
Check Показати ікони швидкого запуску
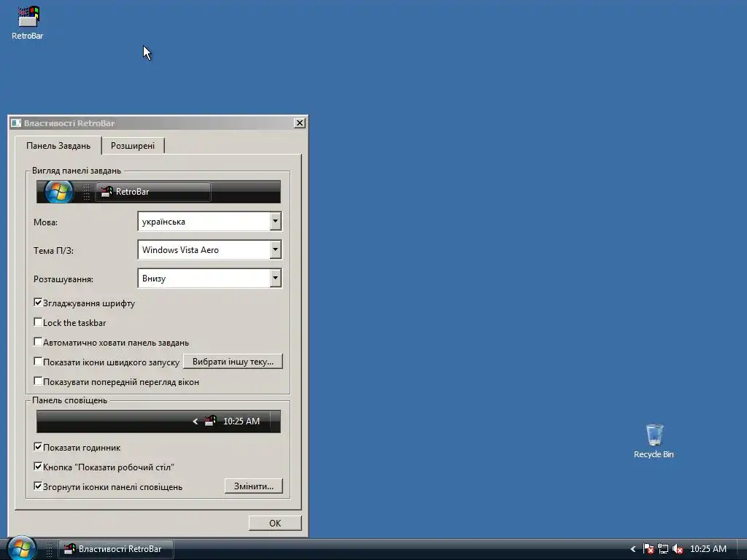pyautogui.click(x=38, y=362)
